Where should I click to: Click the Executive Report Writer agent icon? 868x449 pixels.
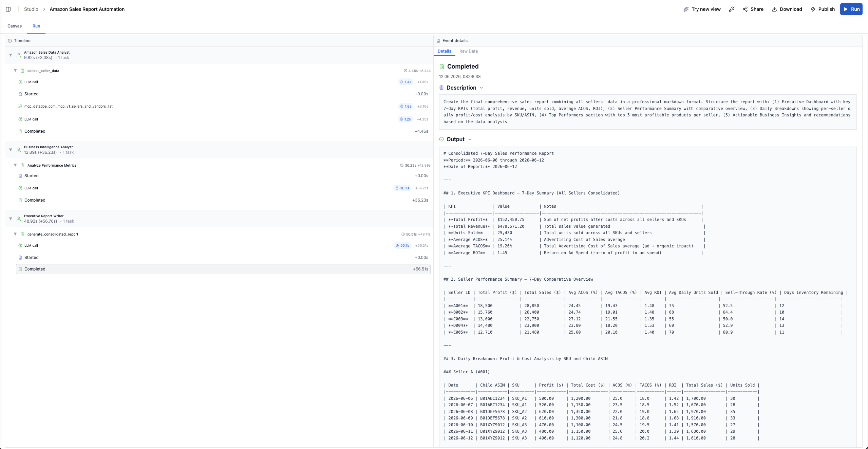pos(19,219)
